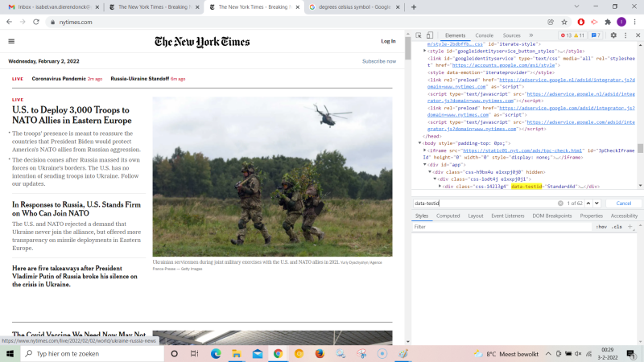The height and width of the screenshot is (362, 644).
Task: Open Coronavirus Pandemic live link
Action: 59,79
